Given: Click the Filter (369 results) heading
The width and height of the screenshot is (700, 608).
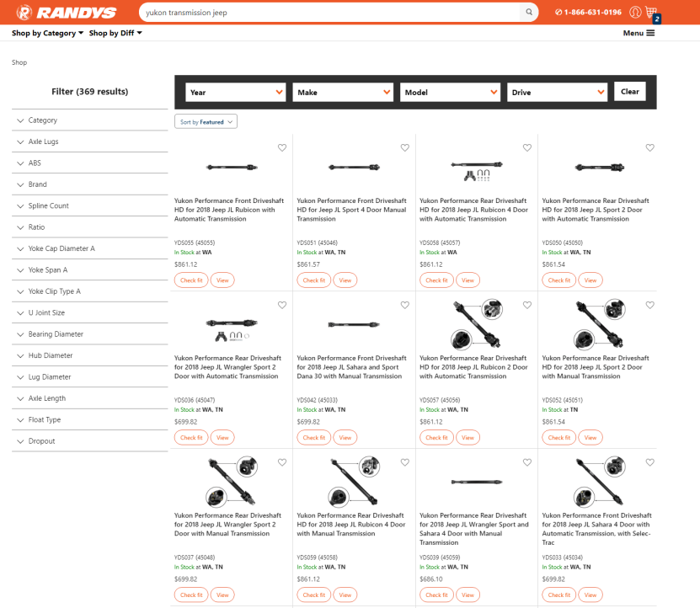Looking at the screenshot, I should click(x=90, y=92).
